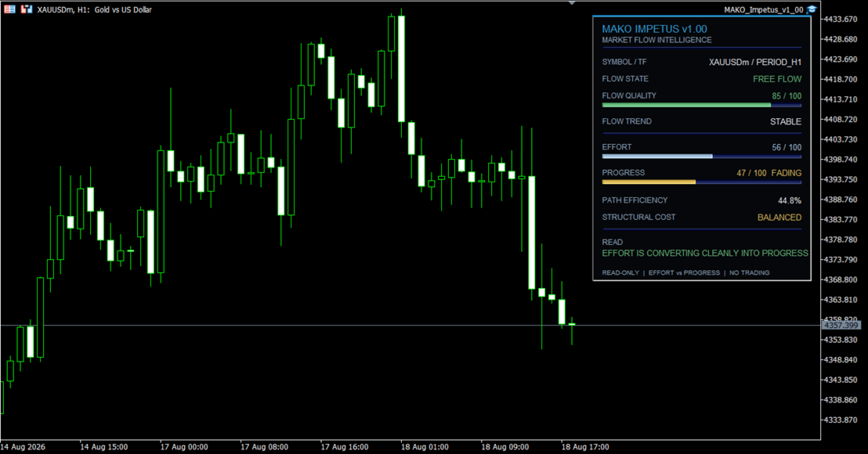
Task: Click the FLOW STATE label
Action: 625,79
